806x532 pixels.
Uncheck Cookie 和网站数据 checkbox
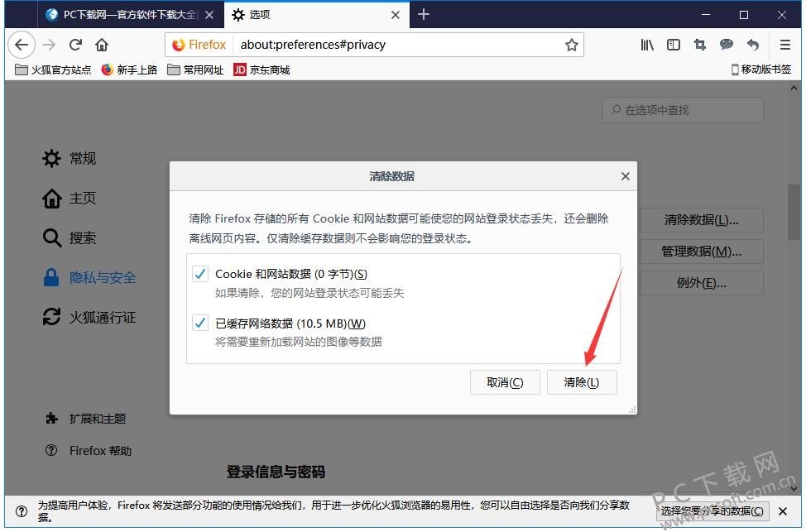(x=200, y=274)
